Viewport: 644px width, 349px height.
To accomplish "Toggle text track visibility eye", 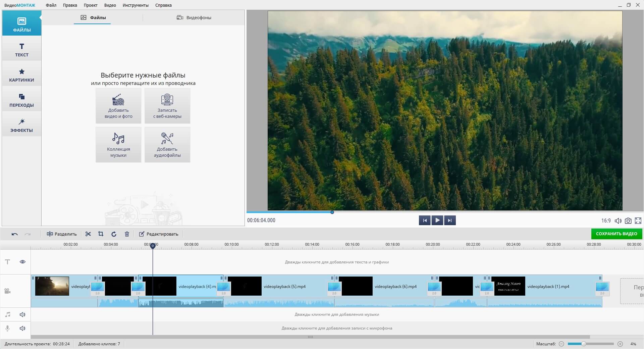I will pos(22,262).
